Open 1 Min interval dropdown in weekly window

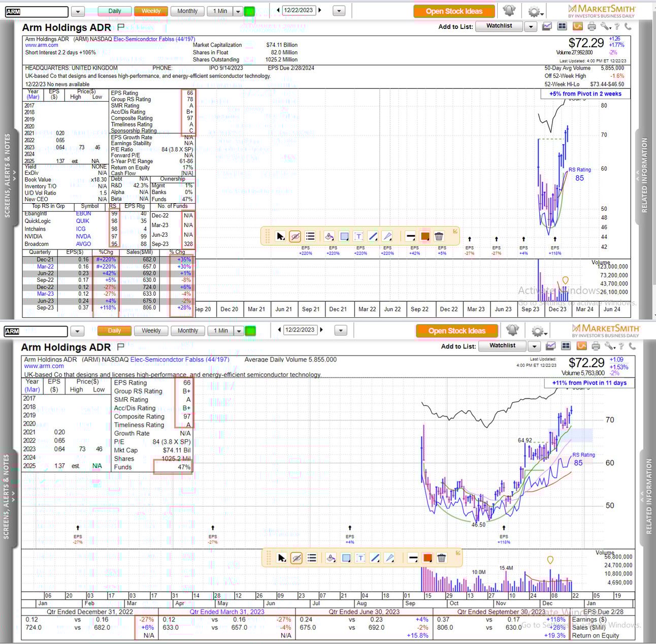[238, 11]
